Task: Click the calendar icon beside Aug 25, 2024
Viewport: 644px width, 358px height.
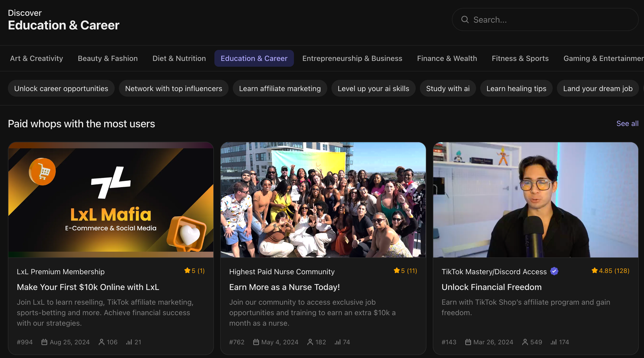Action: pos(44,342)
